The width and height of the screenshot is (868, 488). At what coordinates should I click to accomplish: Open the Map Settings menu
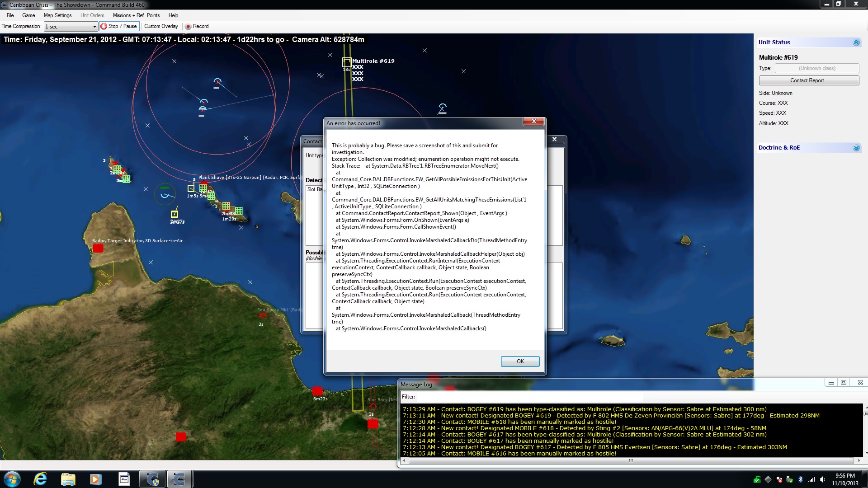pos(57,15)
